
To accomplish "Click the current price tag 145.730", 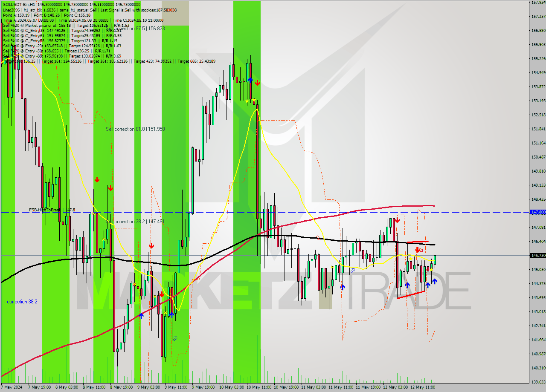I will 537,255.
